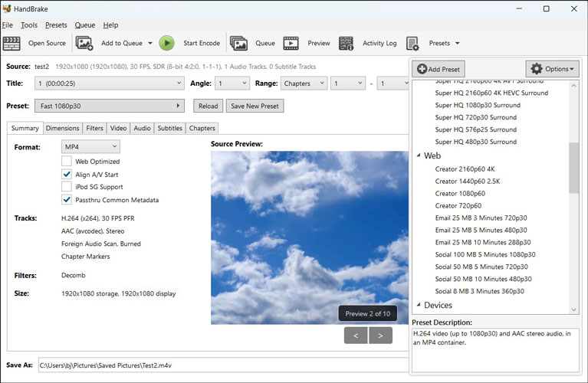Viewport: 588px width, 383px height.
Task: Enable iPod 5G Support checkbox
Action: 67,187
